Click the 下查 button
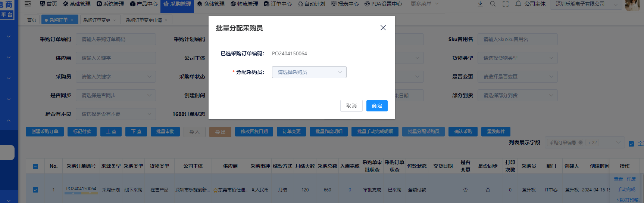This screenshot has height=203, width=644. 136,132
